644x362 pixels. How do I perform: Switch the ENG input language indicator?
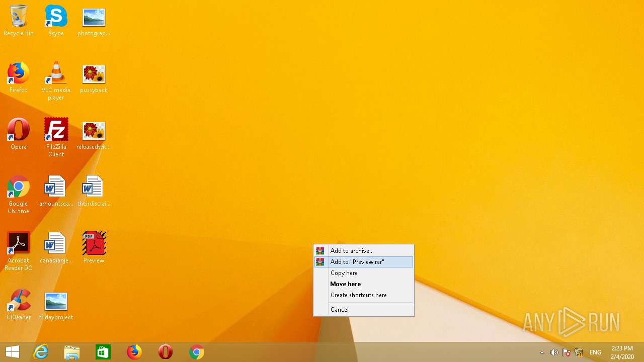[595, 352]
